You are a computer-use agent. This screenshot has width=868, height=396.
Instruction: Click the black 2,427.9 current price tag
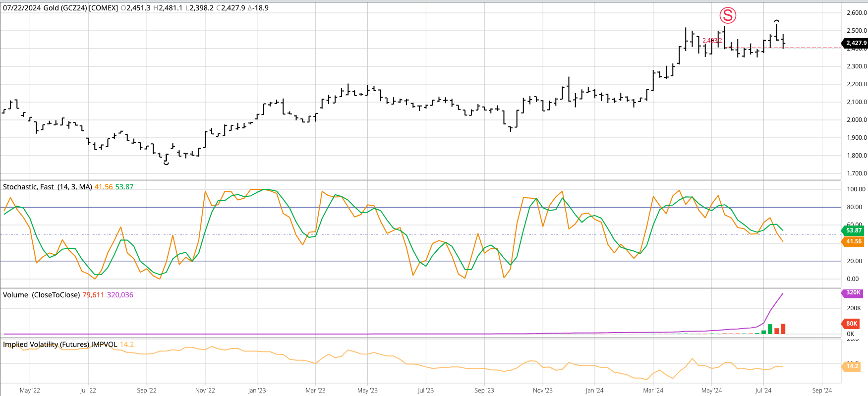[x=856, y=43]
